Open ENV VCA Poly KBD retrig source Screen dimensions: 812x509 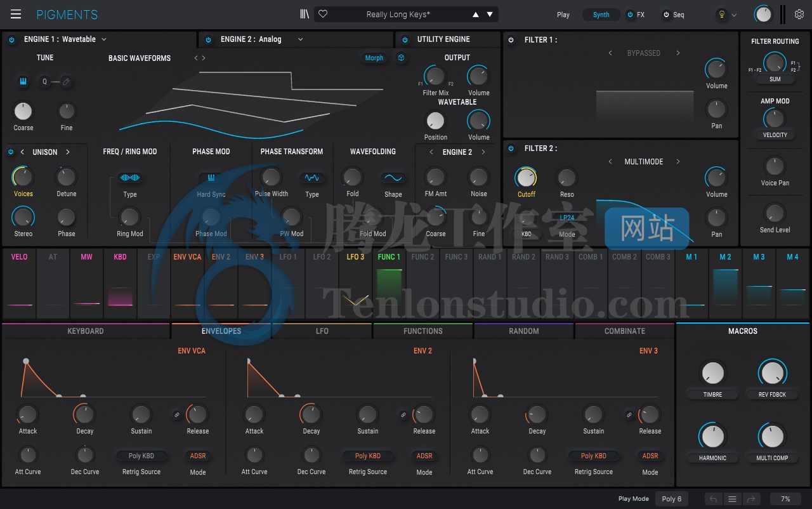point(141,456)
